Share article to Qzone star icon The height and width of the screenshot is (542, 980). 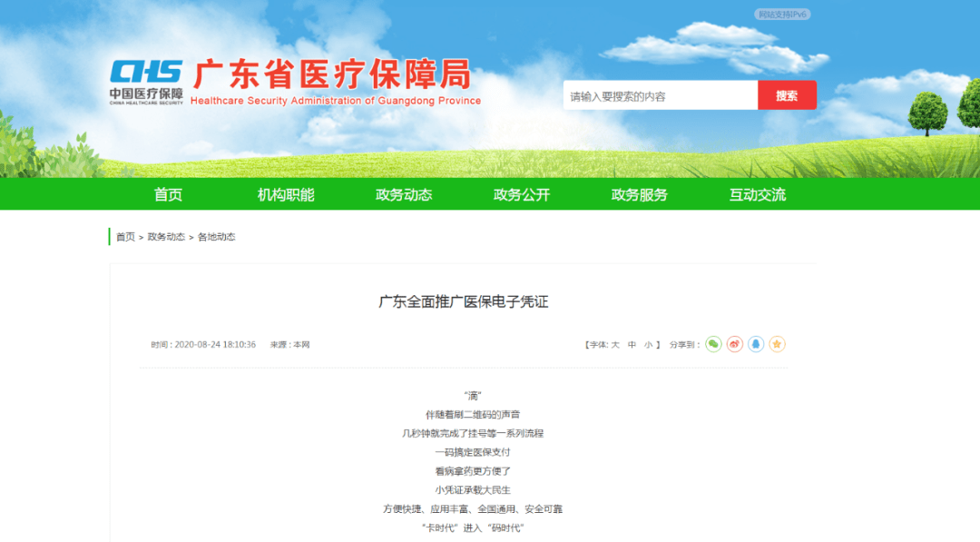point(778,344)
